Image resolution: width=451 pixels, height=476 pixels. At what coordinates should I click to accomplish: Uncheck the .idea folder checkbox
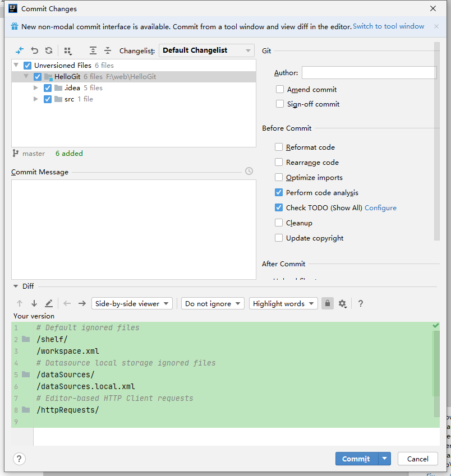point(47,87)
